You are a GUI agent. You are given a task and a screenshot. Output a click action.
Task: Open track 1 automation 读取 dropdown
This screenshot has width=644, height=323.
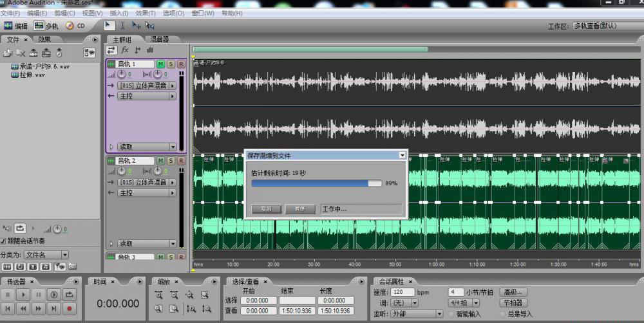pyautogui.click(x=147, y=147)
